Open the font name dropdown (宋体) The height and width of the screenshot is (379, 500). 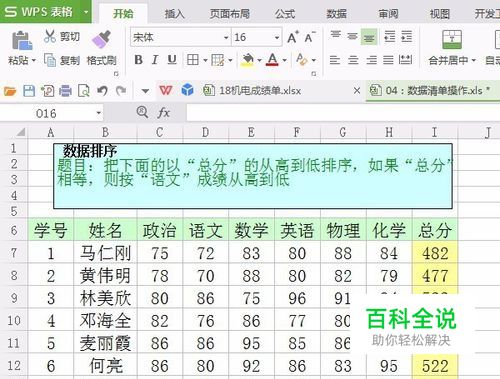(x=226, y=37)
